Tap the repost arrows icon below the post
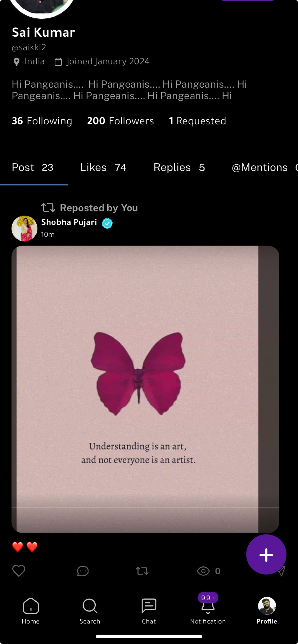 pos(142,571)
